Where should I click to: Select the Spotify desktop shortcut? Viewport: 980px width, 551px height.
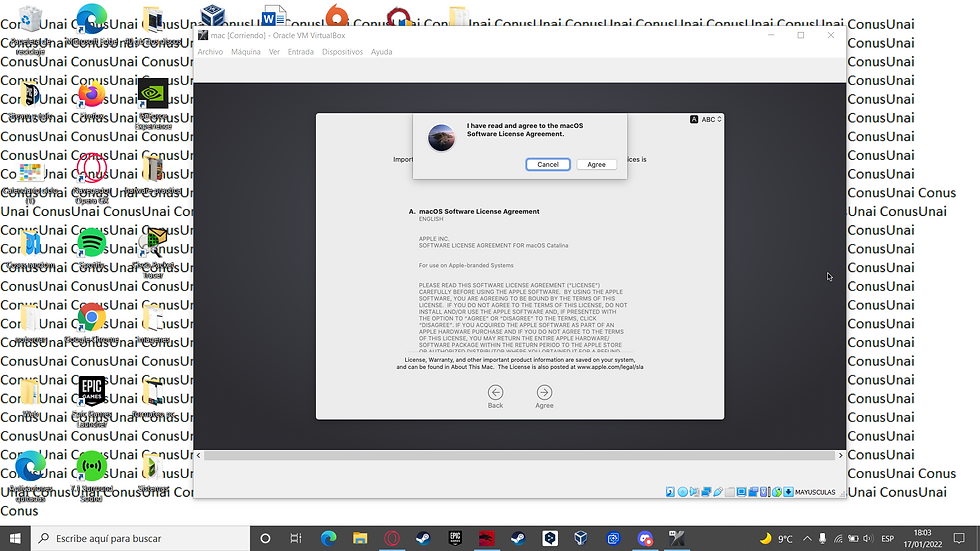tap(91, 249)
